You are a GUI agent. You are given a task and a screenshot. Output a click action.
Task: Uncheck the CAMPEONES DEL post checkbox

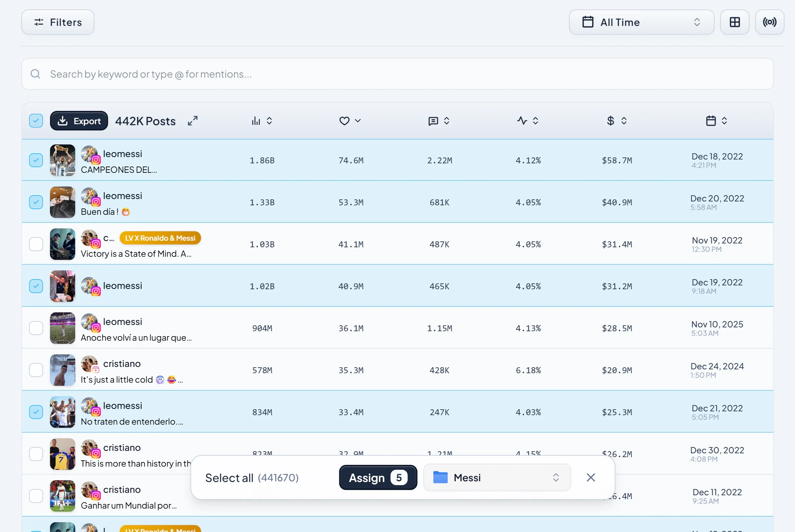36,160
